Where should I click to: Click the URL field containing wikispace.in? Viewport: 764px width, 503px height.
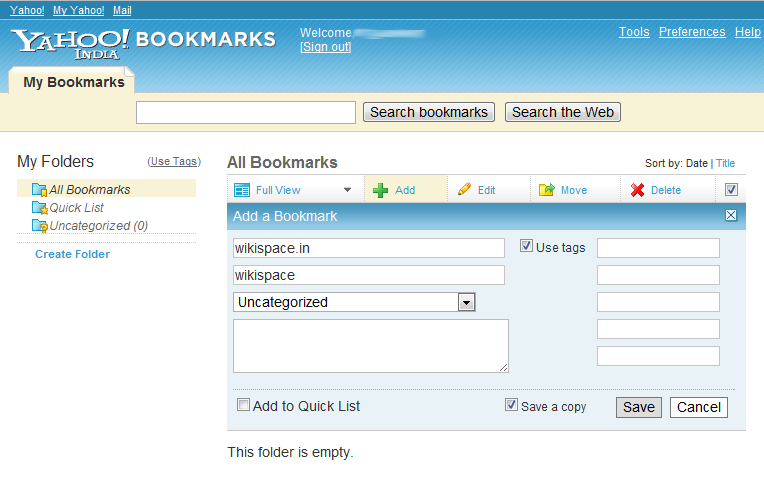click(x=369, y=248)
